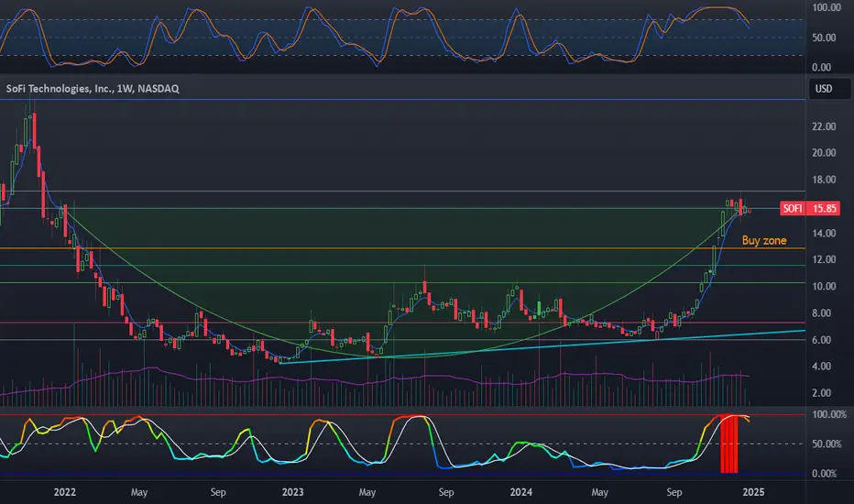Click the 12.00 price axis label
This screenshot has width=854, height=504.
coord(824,260)
